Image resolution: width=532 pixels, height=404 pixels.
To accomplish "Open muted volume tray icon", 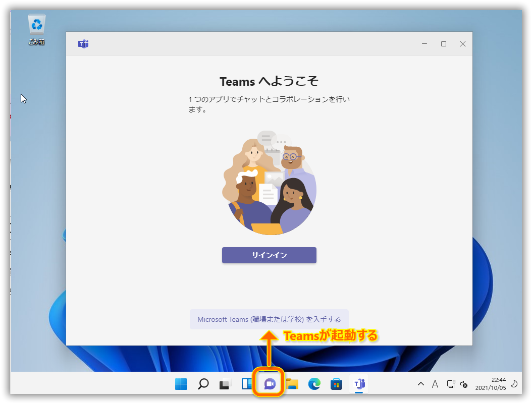I will (x=464, y=384).
